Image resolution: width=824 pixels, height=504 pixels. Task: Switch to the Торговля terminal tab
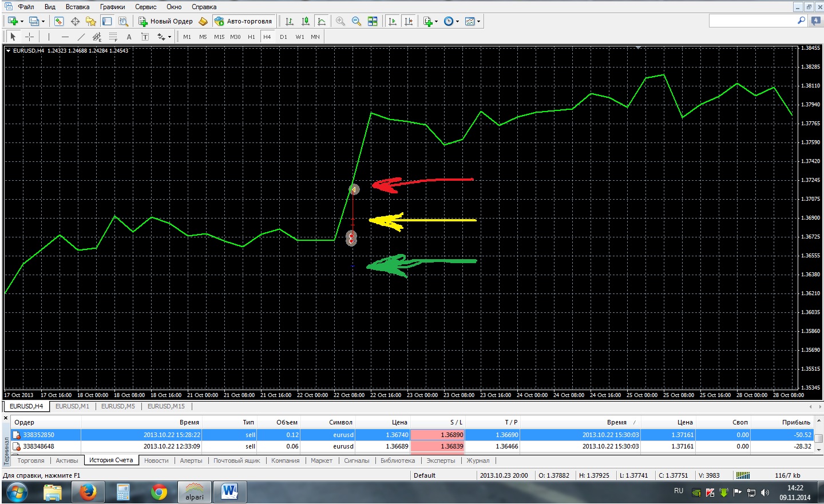click(x=31, y=461)
